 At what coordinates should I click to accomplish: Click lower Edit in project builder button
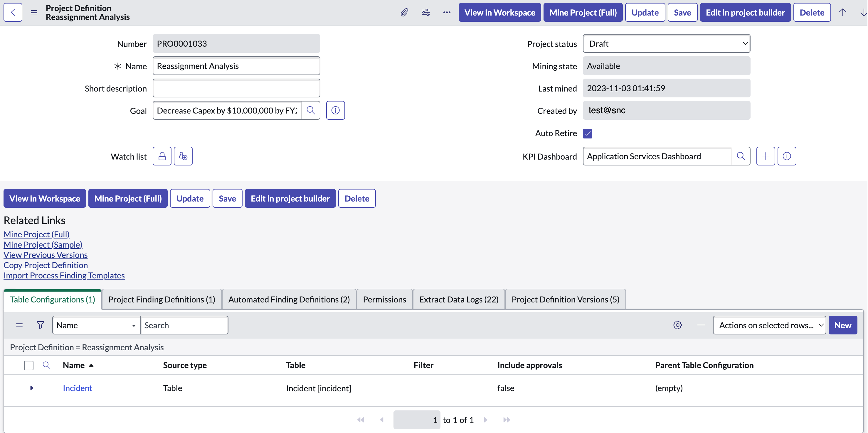pos(290,198)
